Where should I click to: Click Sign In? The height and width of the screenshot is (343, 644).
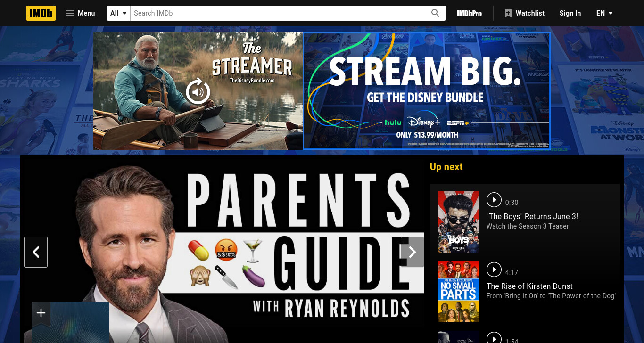570,13
